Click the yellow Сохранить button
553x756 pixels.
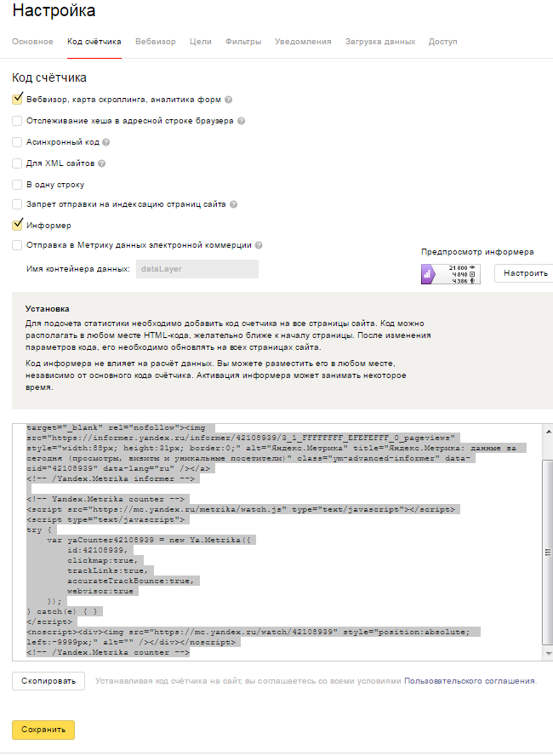coord(43,730)
